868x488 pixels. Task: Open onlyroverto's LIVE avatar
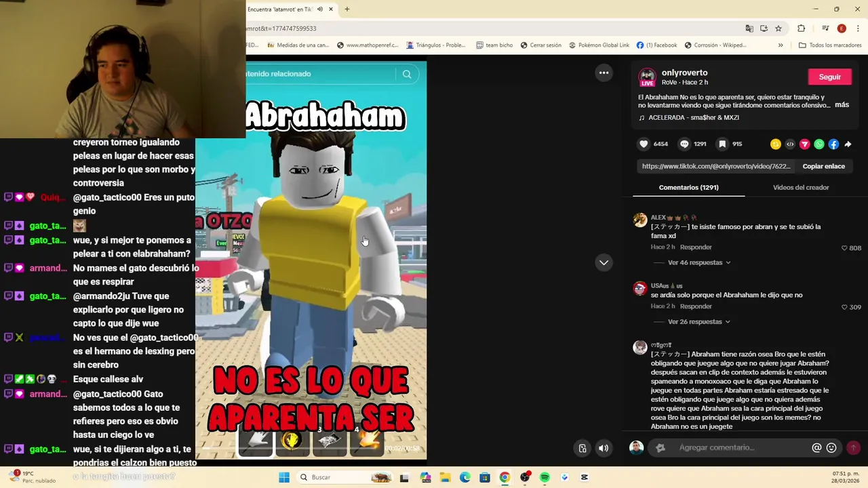click(648, 77)
